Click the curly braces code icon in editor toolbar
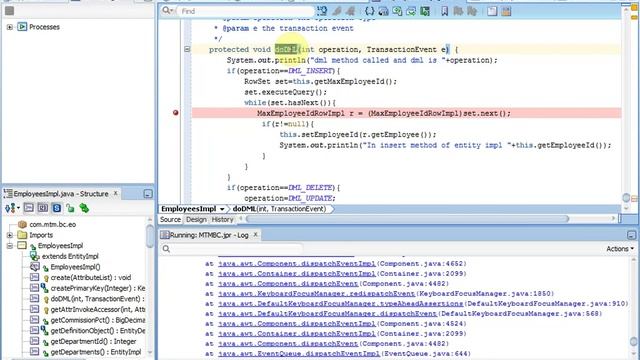Image resolution: width=640 pixels, height=360 pixels. (369, 11)
